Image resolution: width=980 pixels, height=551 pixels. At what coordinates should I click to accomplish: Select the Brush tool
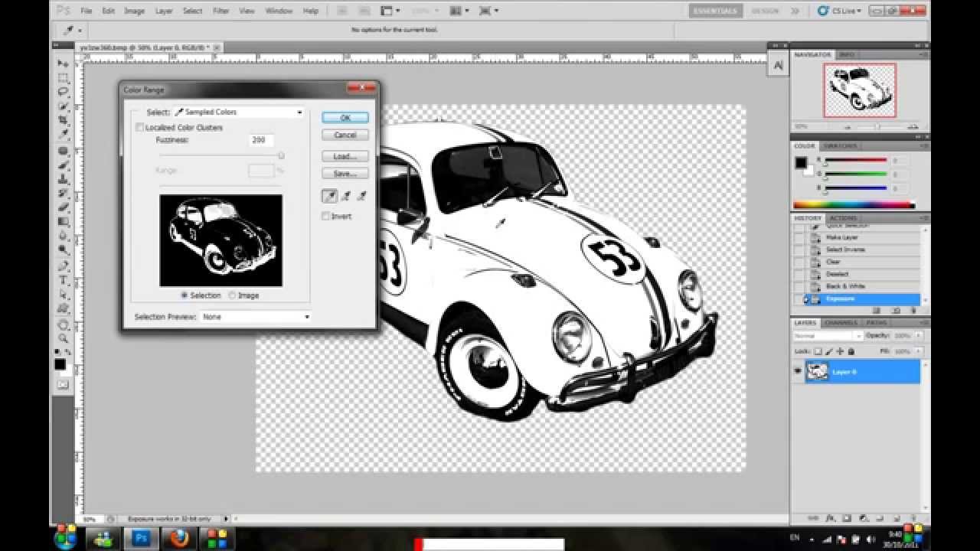64,165
